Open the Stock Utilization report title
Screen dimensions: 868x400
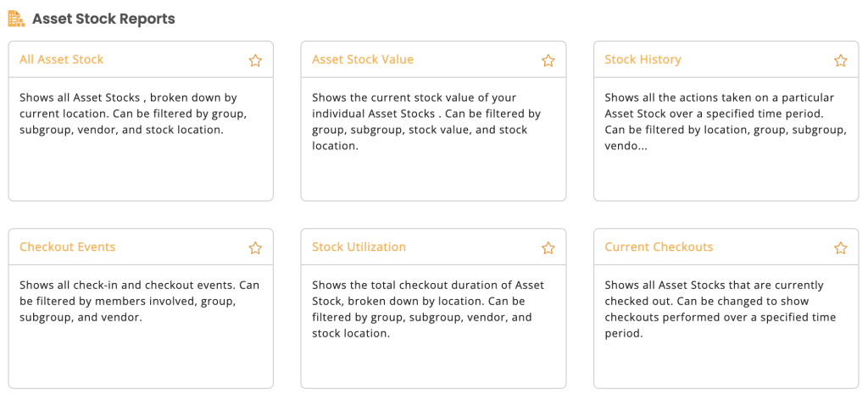coord(359,247)
